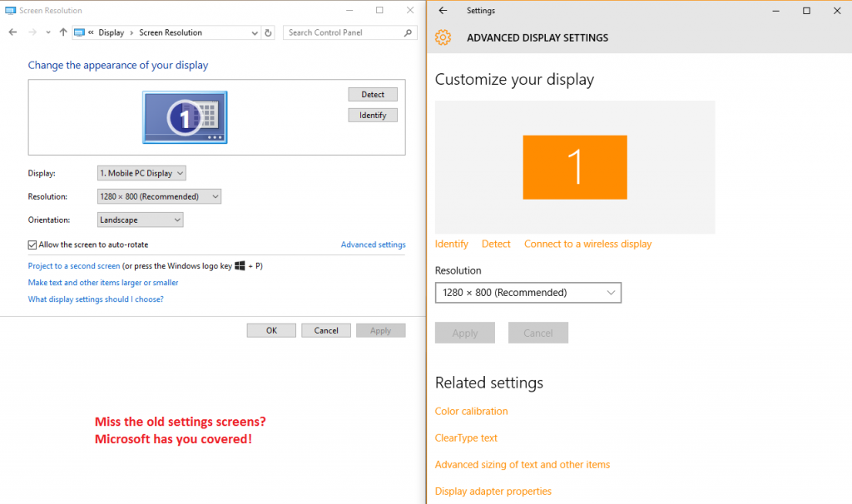Screen dimensions: 852x504
Task: Refresh the Screen Resolution address bar
Action: point(268,32)
